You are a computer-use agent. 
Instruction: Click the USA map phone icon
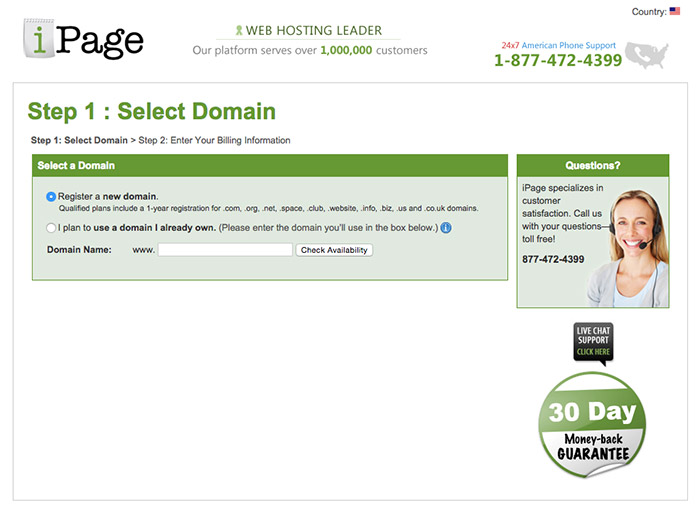tap(646, 55)
